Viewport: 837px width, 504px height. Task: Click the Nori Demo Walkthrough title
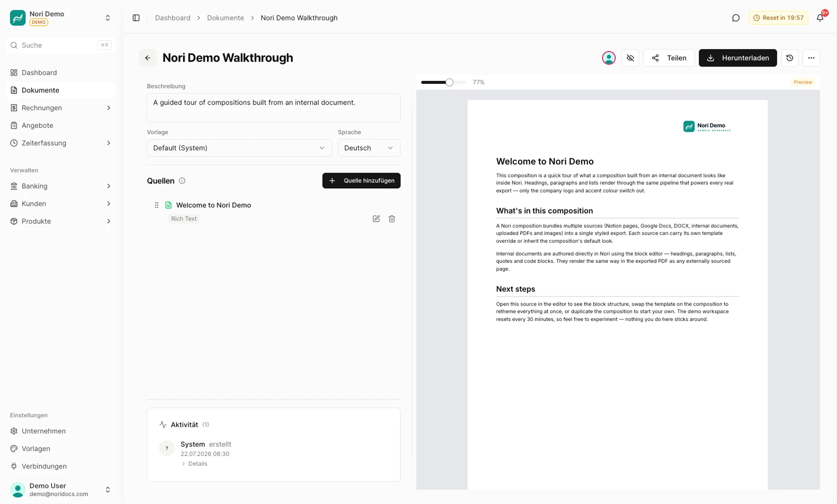pyautogui.click(x=228, y=58)
